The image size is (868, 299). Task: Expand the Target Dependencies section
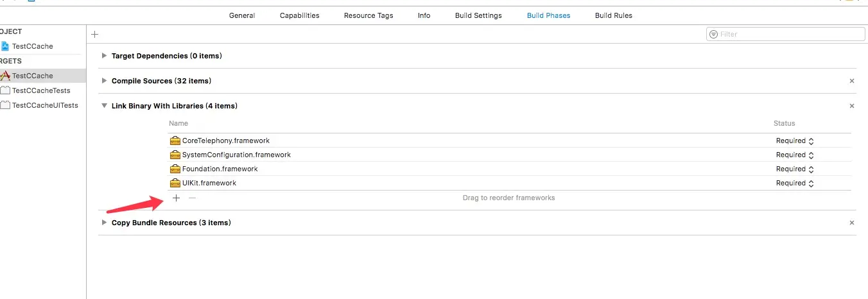[x=105, y=56]
